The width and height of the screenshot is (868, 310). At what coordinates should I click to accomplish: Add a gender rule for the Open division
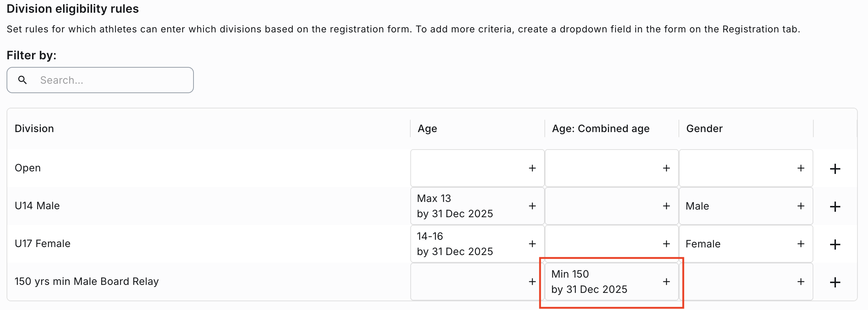(801, 168)
